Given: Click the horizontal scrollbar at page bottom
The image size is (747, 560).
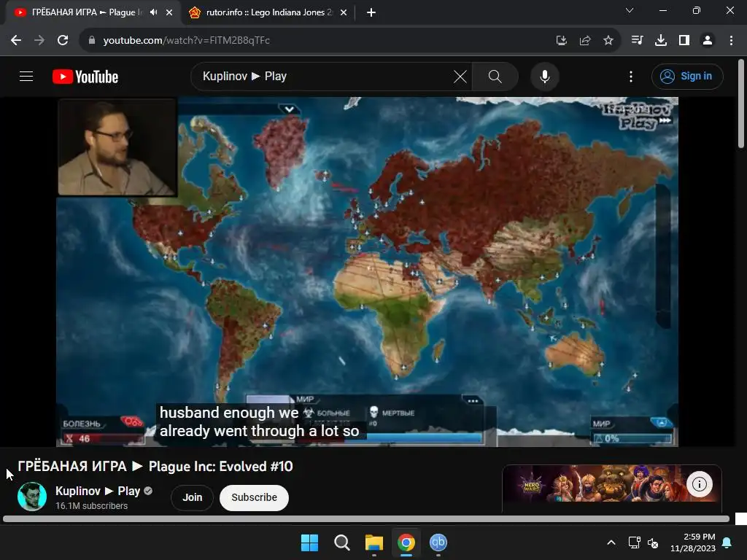Looking at the screenshot, I should (x=366, y=519).
